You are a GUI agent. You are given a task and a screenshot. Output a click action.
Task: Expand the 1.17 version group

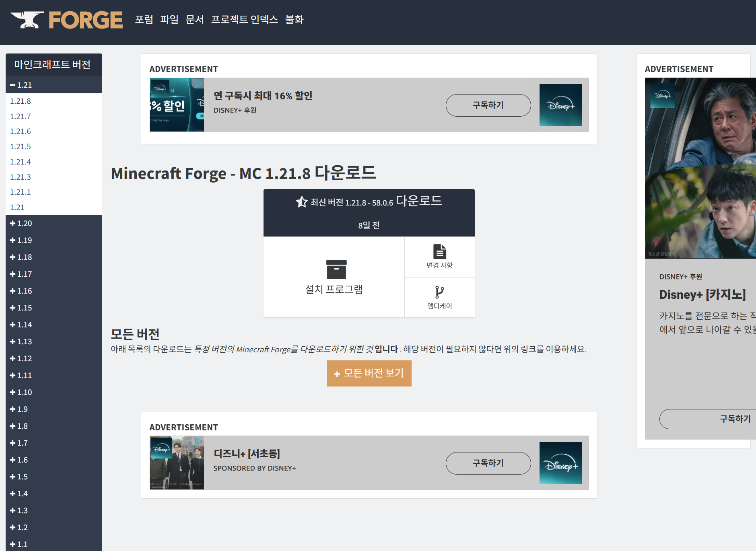[54, 274]
